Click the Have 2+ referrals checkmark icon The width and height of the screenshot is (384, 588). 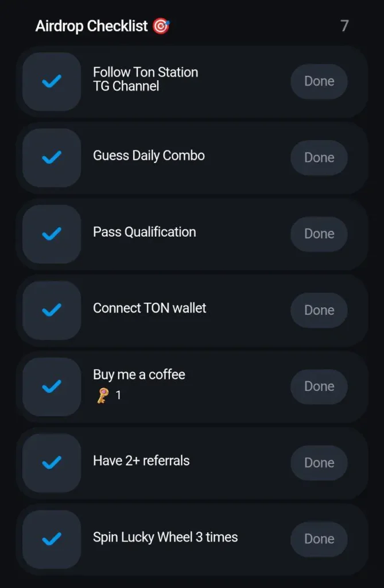pyautogui.click(x=52, y=462)
